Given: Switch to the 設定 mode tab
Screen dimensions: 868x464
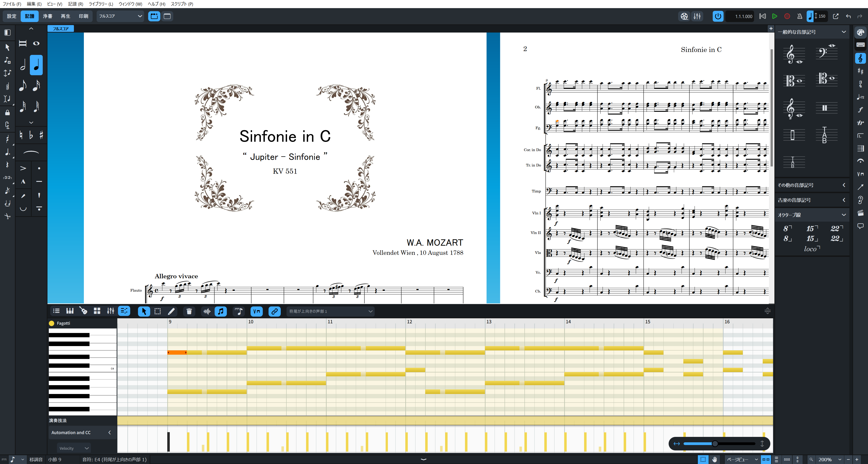Looking at the screenshot, I should tap(12, 16).
